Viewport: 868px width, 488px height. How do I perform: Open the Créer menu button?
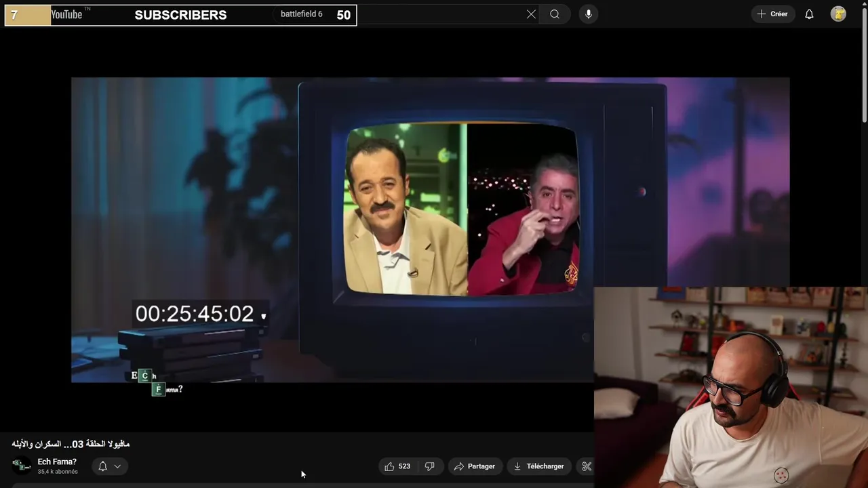pos(772,14)
